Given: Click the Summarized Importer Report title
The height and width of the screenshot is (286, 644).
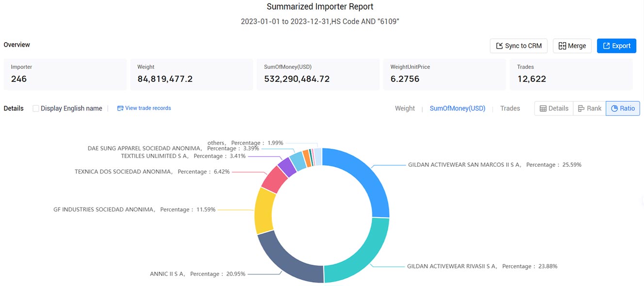Looking at the screenshot, I should (x=320, y=7).
